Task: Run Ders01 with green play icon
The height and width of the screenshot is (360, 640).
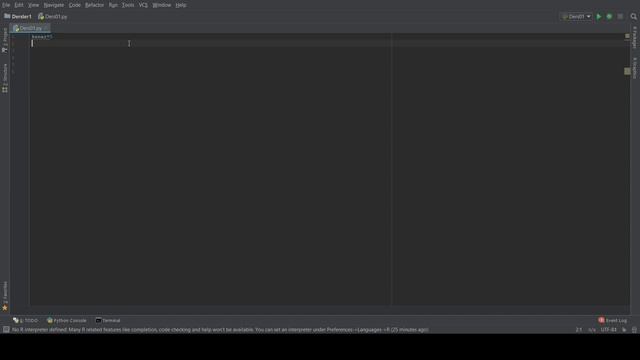Action: pyautogui.click(x=599, y=17)
